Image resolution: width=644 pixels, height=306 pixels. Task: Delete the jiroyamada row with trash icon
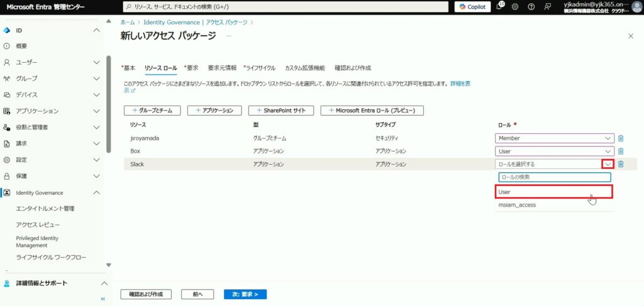[x=621, y=139]
